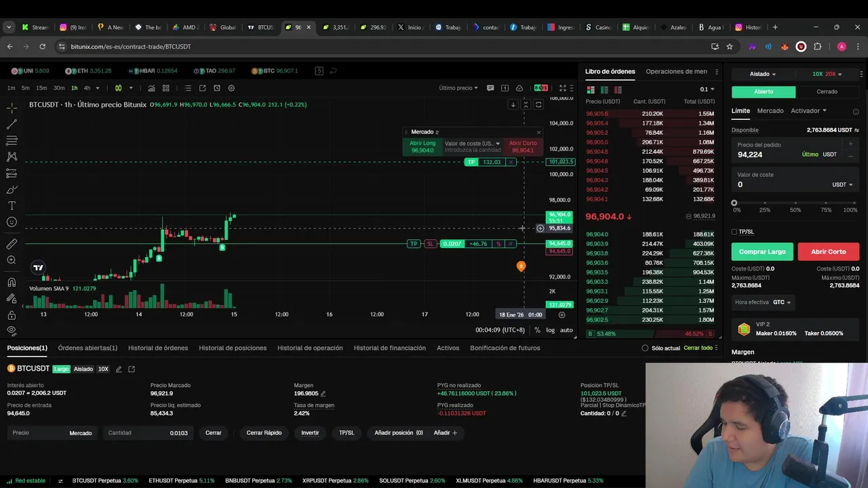Viewport: 868px width, 488px height.
Task: Select the text annotation tool
Action: [x=12, y=205]
